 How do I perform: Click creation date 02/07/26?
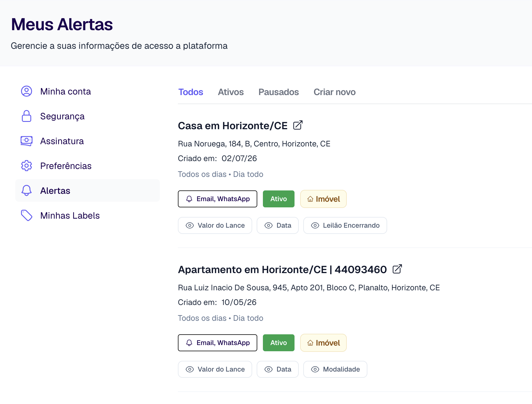click(x=239, y=158)
